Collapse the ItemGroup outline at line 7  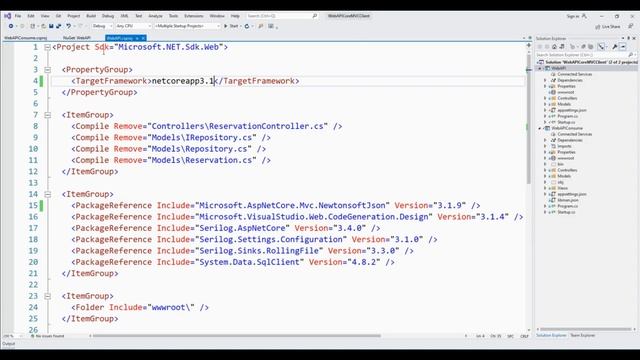coord(47,115)
